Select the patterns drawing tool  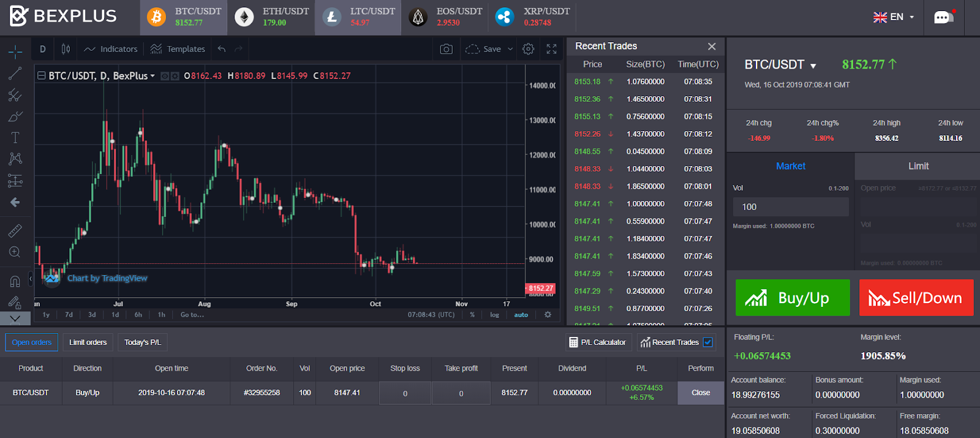click(15, 159)
